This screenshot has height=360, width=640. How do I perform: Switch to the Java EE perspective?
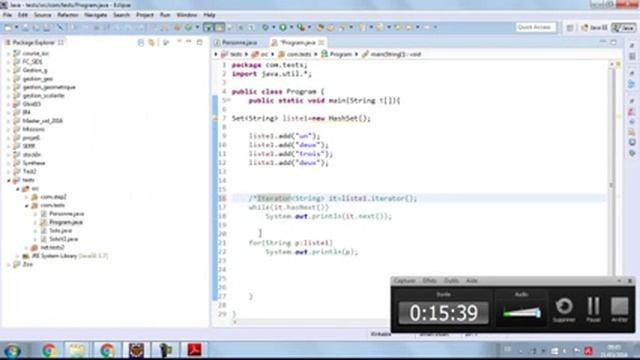(594, 27)
